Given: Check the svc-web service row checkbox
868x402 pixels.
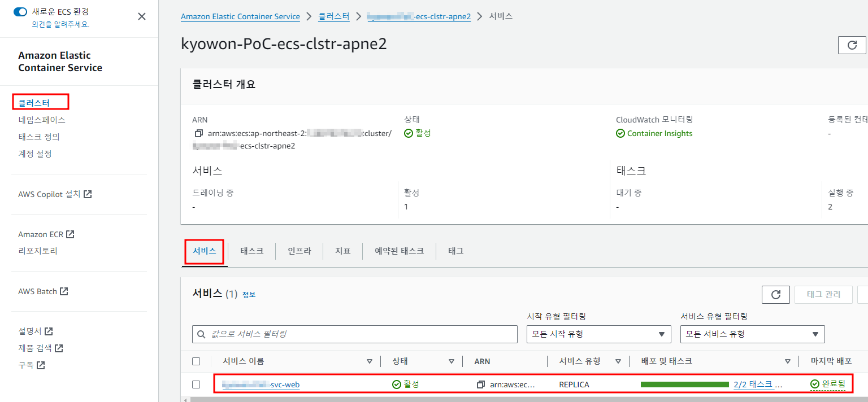Looking at the screenshot, I should (196, 384).
